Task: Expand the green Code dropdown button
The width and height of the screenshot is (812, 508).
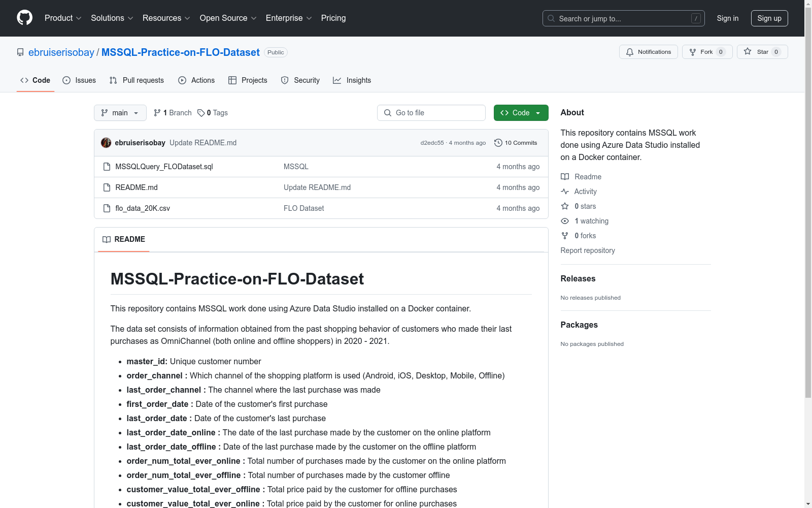Action: pyautogui.click(x=521, y=113)
